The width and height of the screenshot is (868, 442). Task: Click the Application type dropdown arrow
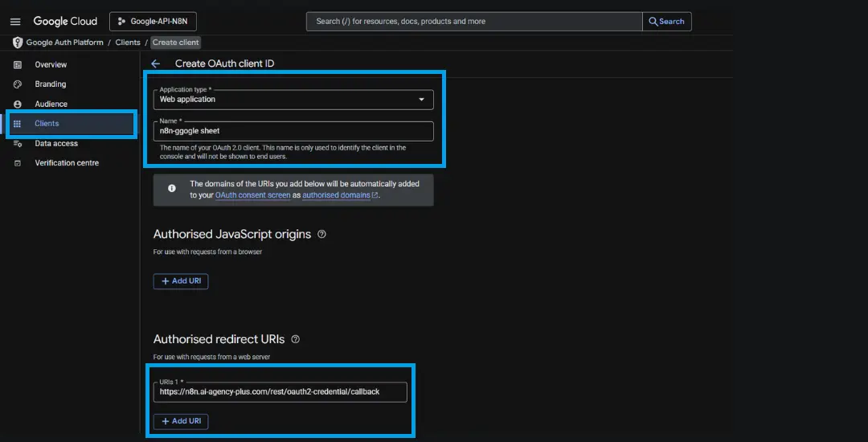421,100
